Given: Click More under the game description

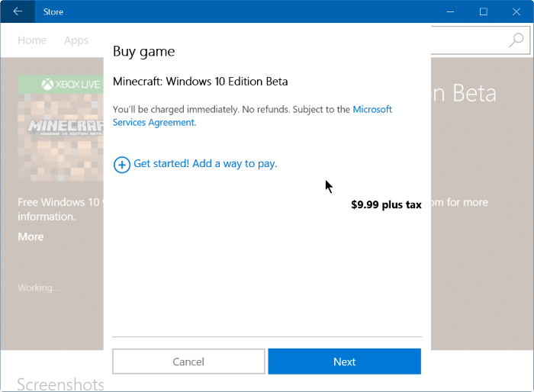Looking at the screenshot, I should [31, 236].
